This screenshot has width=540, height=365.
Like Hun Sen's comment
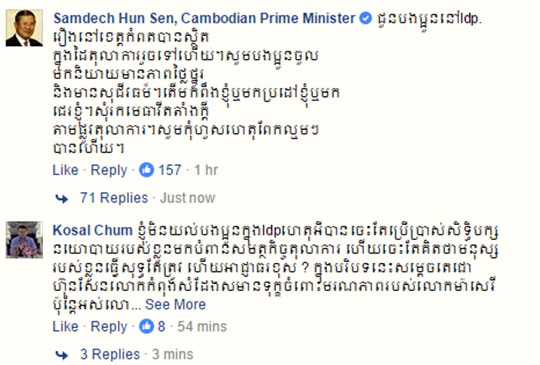pos(65,170)
